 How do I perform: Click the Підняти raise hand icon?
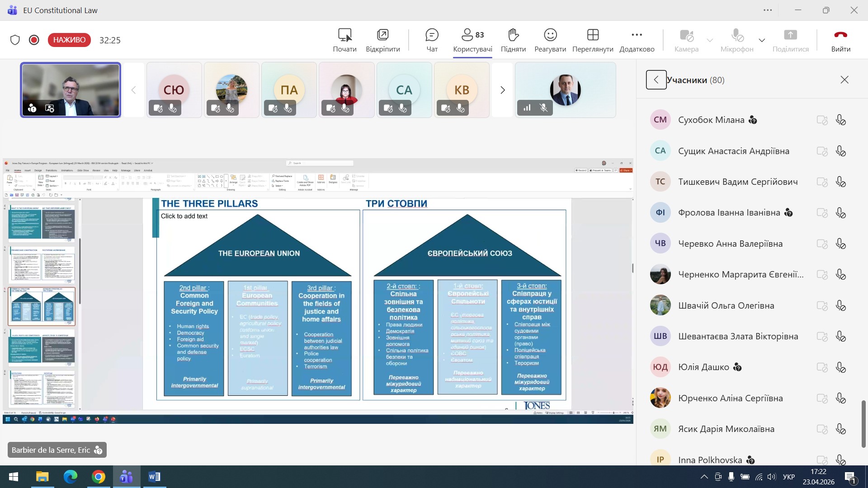[x=513, y=35]
